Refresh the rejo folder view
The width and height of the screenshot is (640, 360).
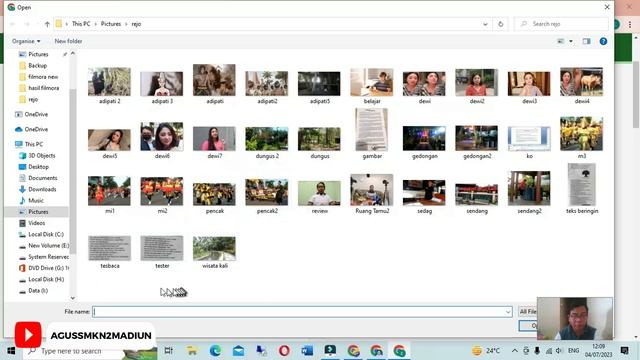pyautogui.click(x=500, y=24)
